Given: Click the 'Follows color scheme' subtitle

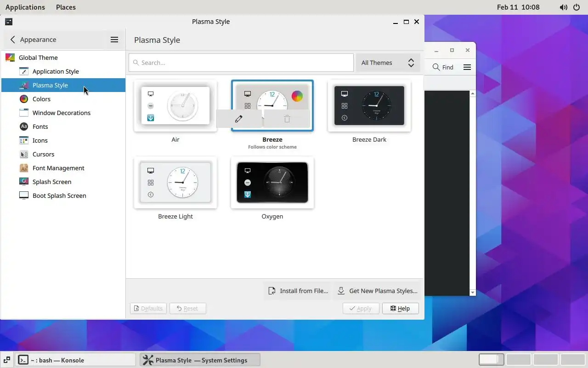Looking at the screenshot, I should tap(272, 147).
